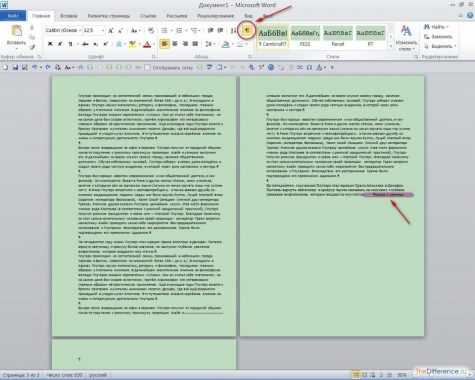Click the sort button beside paragraph marks

tap(233, 30)
